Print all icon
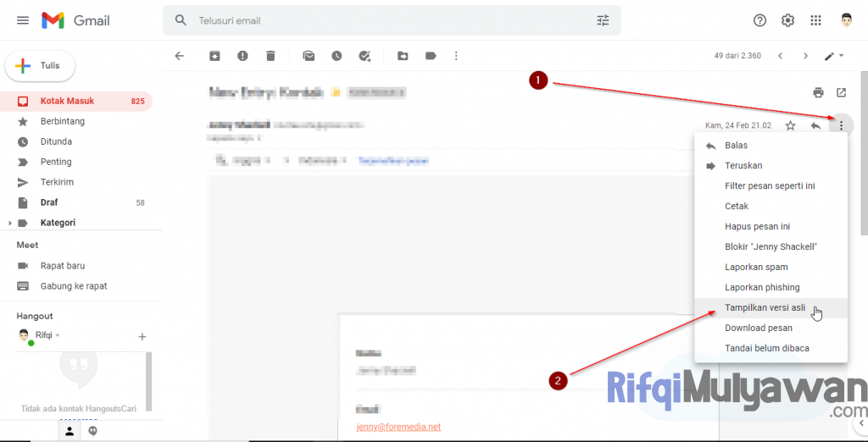This screenshot has height=442, width=868. click(x=818, y=92)
